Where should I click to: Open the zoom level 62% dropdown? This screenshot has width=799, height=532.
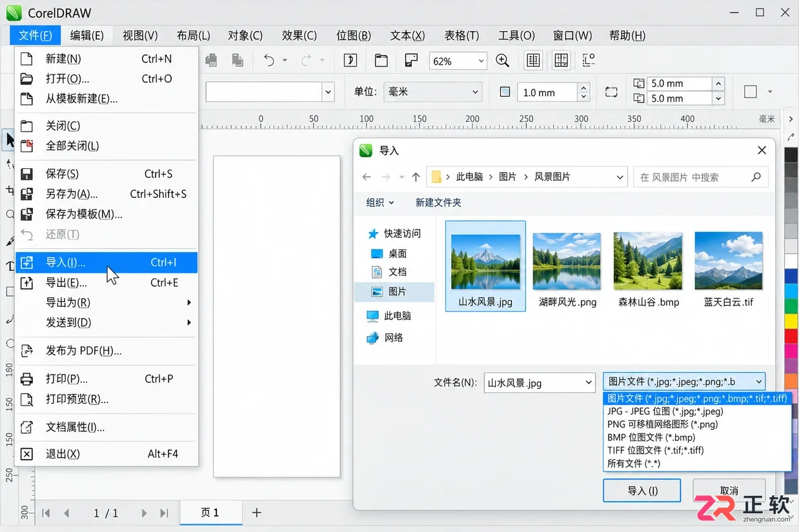(481, 61)
